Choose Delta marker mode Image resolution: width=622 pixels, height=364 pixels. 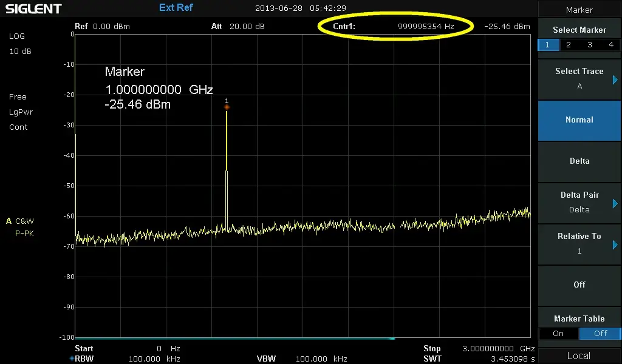point(579,161)
